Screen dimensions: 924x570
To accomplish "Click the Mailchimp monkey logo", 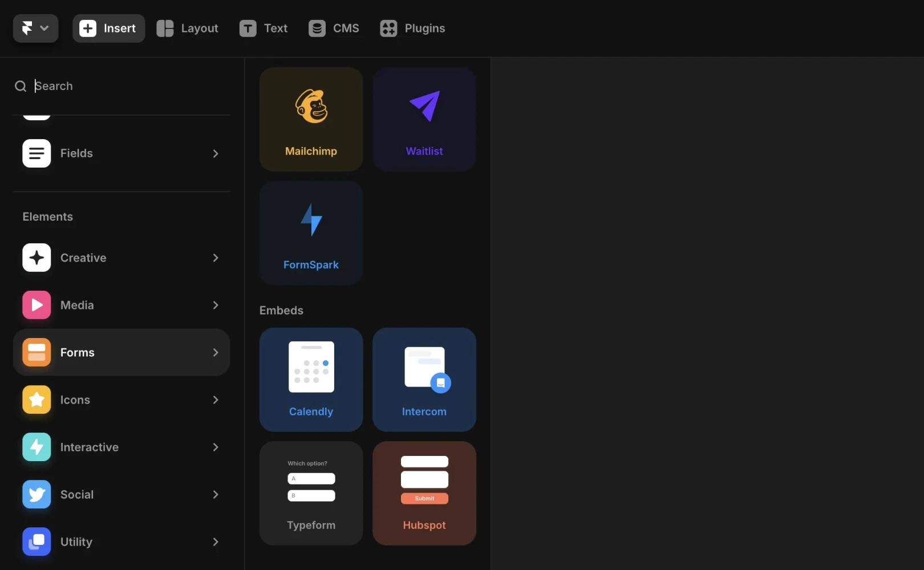I will 311,106.
